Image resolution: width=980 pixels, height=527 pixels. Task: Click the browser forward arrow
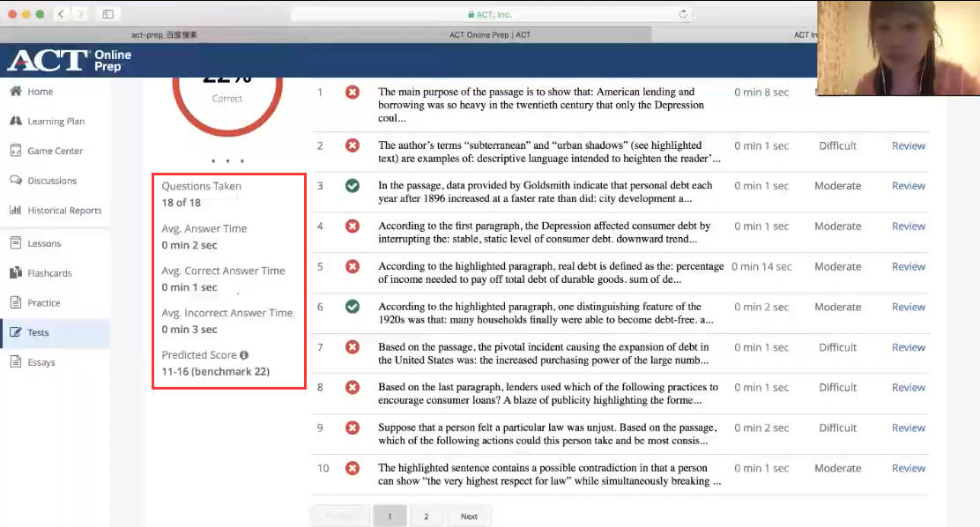point(80,14)
